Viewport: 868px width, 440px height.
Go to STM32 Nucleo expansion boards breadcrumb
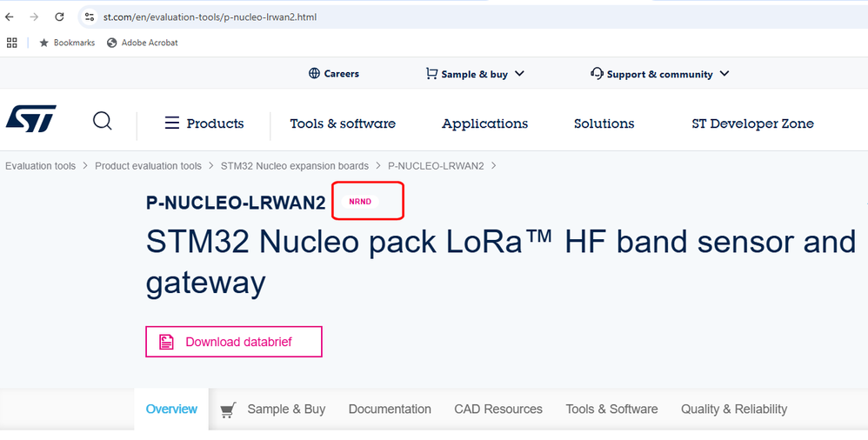(295, 166)
